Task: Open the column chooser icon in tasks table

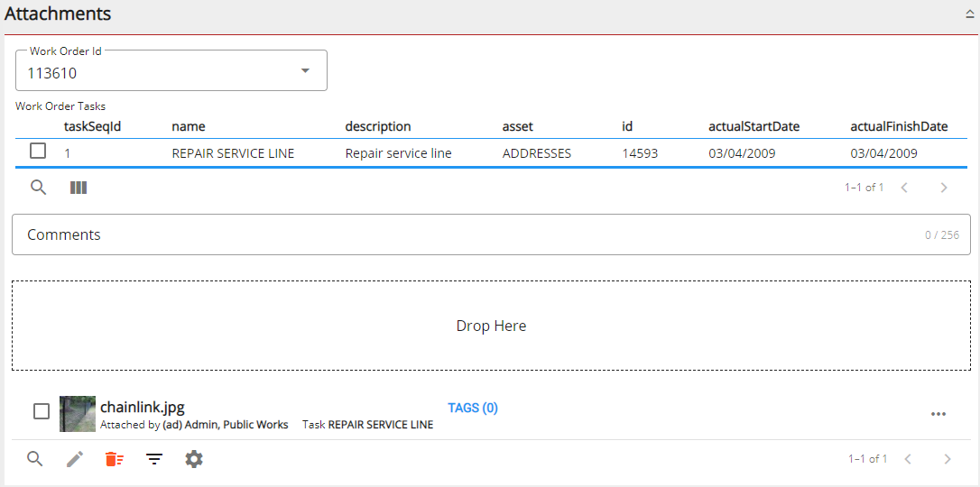Action: point(79,188)
